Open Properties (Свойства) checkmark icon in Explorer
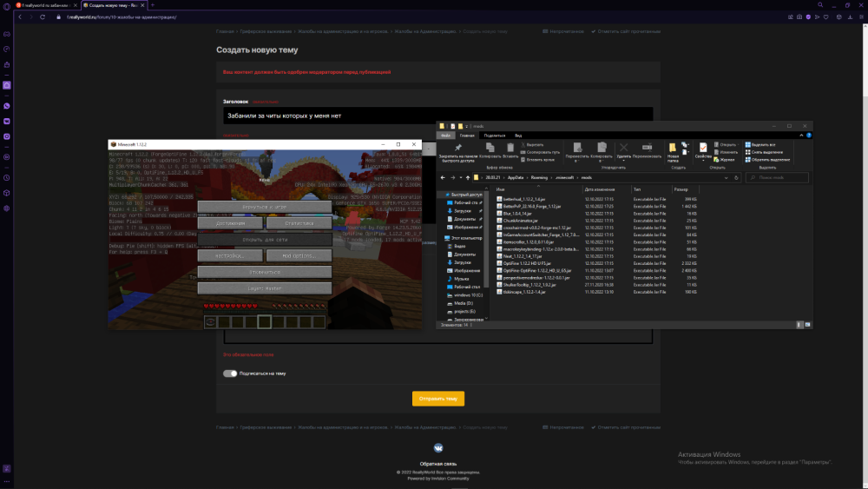 click(x=703, y=148)
